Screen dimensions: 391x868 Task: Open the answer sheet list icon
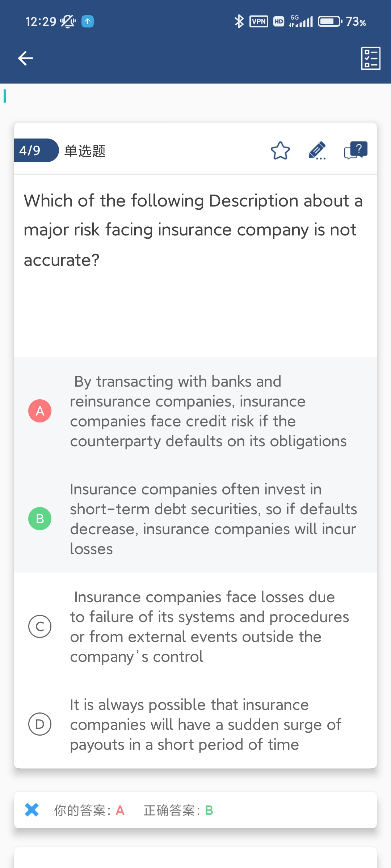[x=371, y=58]
